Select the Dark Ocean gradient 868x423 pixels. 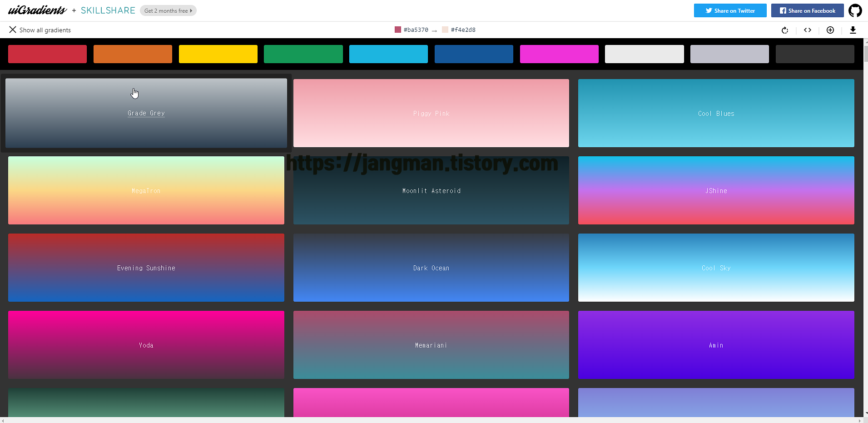tap(431, 268)
